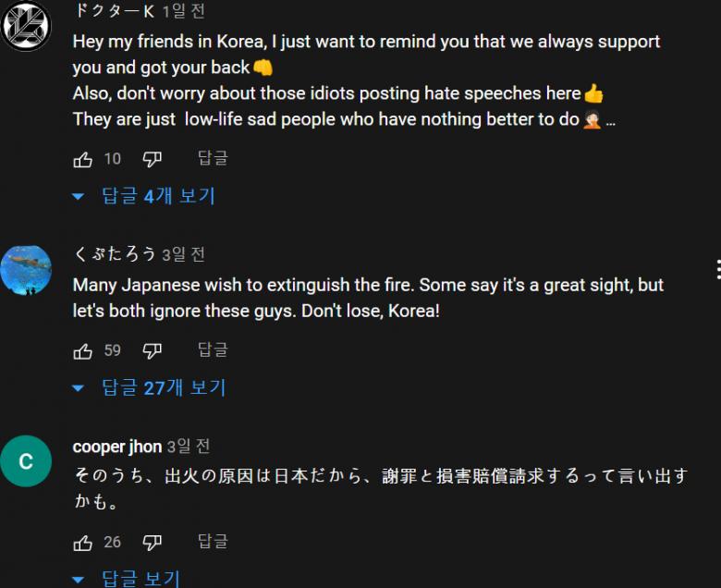Open three-dot menu on くぶたろう comment

pyautogui.click(x=717, y=269)
